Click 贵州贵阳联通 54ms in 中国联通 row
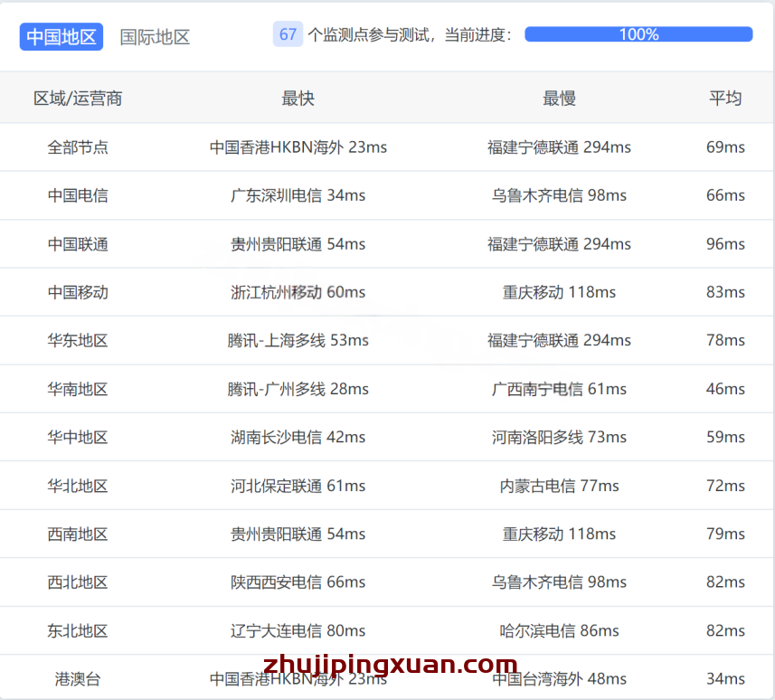Image resolution: width=775 pixels, height=700 pixels. click(298, 243)
